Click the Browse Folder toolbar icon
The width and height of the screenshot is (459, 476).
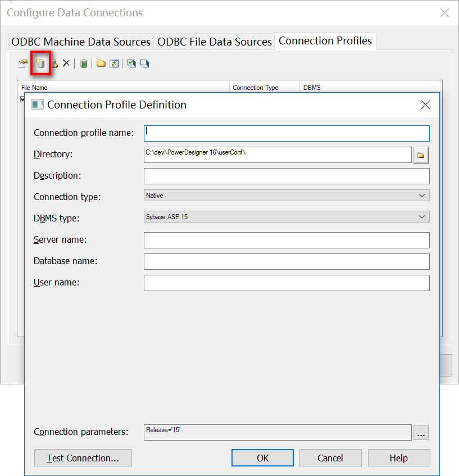(x=101, y=64)
